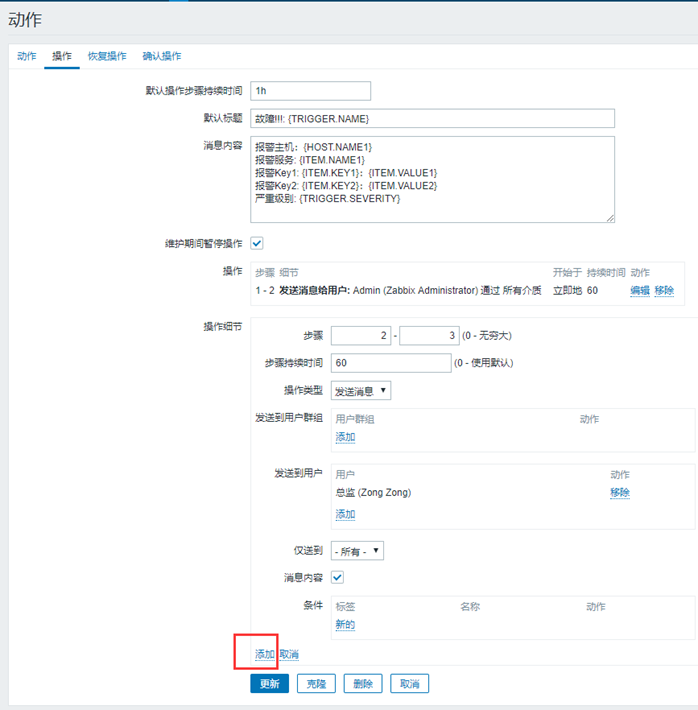Viewport: 698px width, 710px height.
Task: Open the 恢复操作 tab
Action: (107, 56)
